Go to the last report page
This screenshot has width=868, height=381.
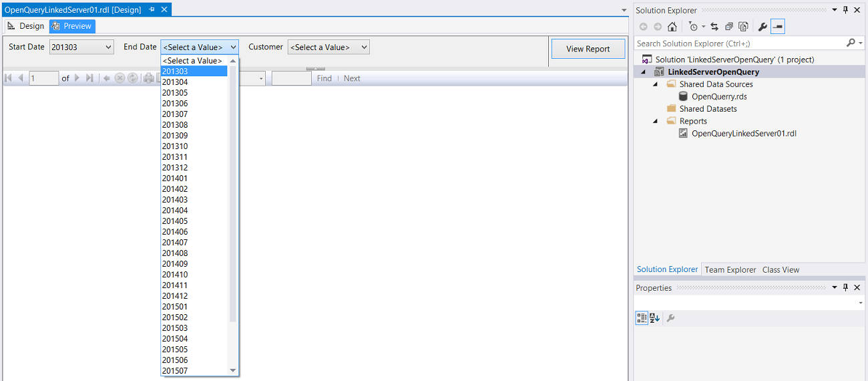point(89,78)
